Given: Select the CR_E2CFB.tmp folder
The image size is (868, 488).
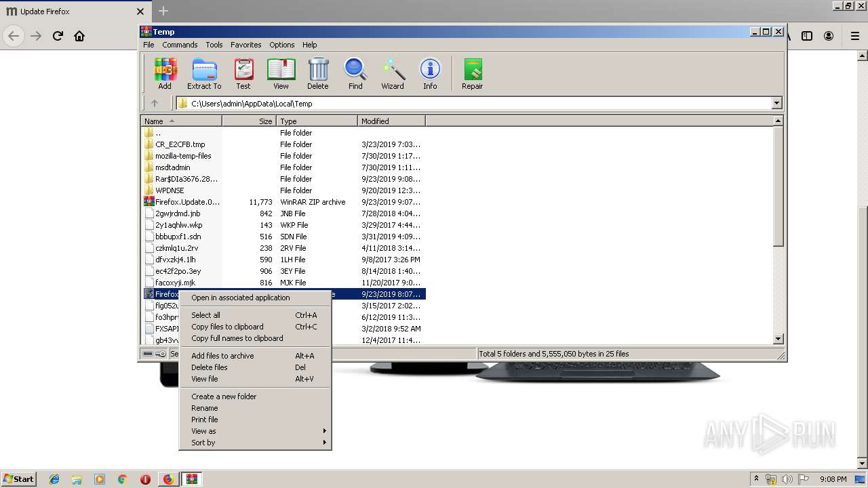Looking at the screenshot, I should [180, 144].
